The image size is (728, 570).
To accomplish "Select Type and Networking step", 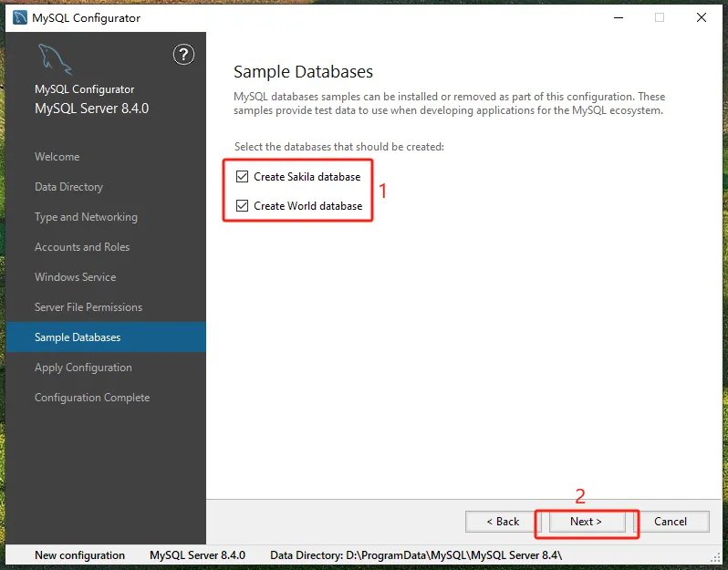I will click(x=86, y=217).
